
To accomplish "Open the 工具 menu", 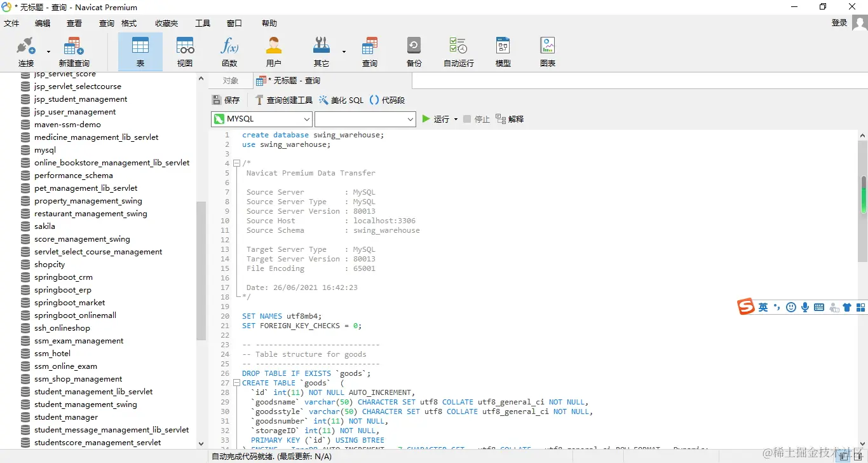I will (x=203, y=23).
